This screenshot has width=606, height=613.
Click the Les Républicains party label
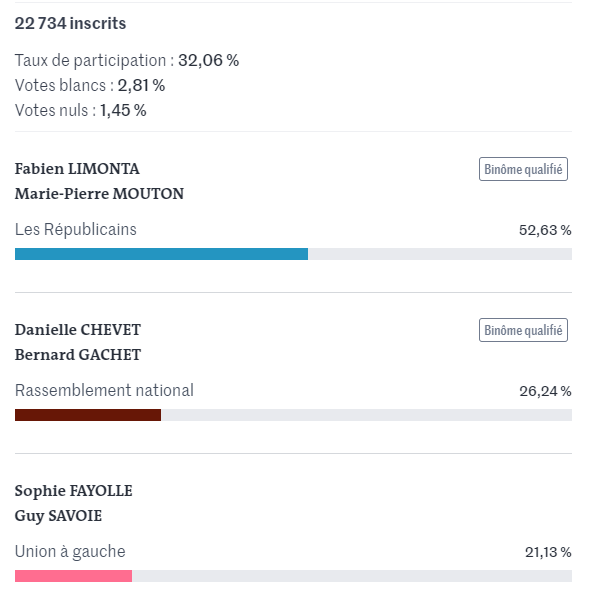[x=76, y=229]
